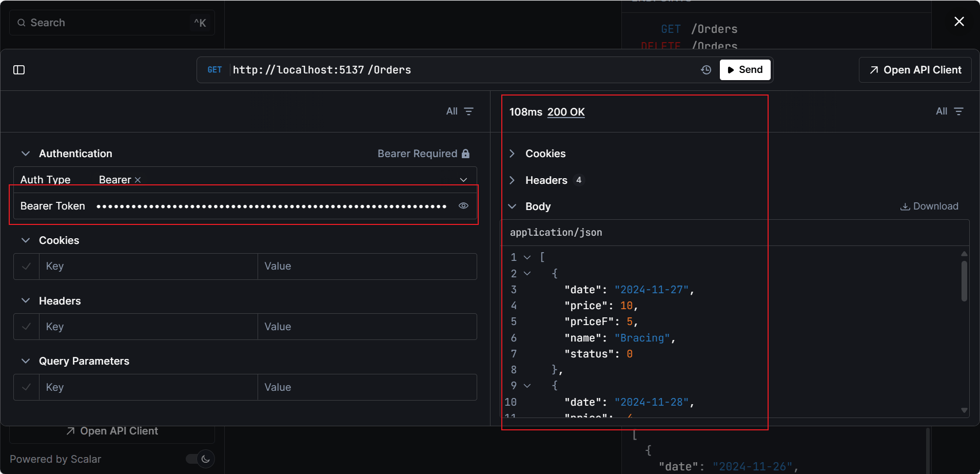
Task: Send the GET request
Action: point(745,70)
